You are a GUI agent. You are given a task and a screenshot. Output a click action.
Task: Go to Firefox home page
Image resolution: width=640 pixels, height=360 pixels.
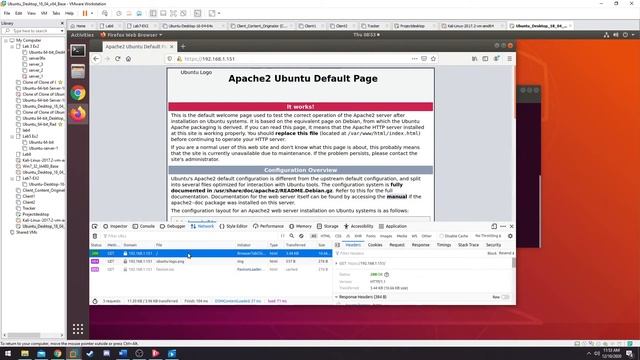tap(128, 59)
